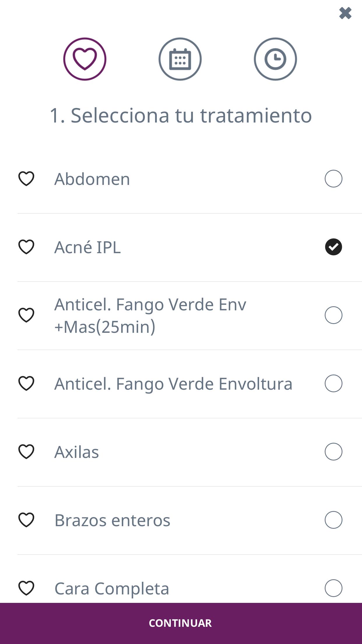Select Cara Completa radio button
The width and height of the screenshot is (362, 644).
pos(333,588)
